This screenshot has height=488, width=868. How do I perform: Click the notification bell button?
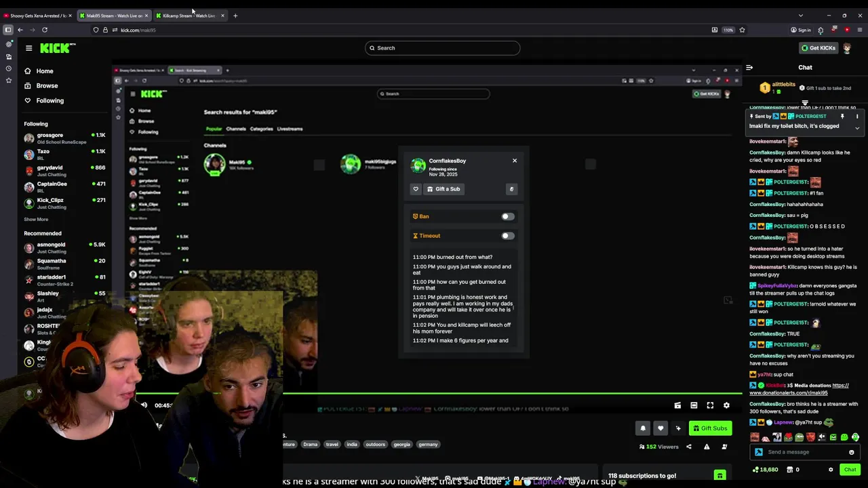tap(643, 428)
